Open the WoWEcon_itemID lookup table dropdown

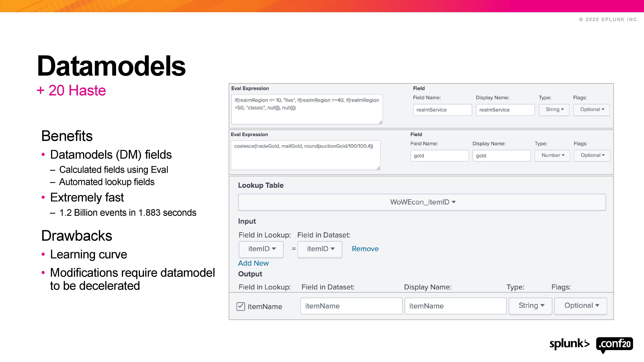pyautogui.click(x=422, y=202)
